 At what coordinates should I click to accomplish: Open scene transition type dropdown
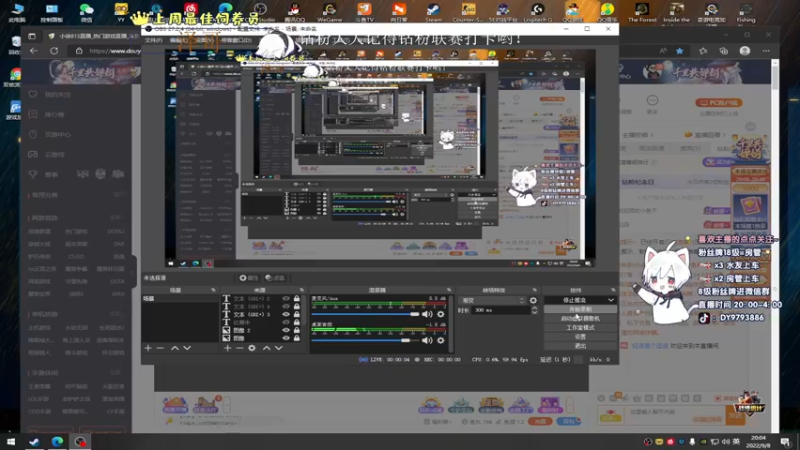tap(491, 301)
